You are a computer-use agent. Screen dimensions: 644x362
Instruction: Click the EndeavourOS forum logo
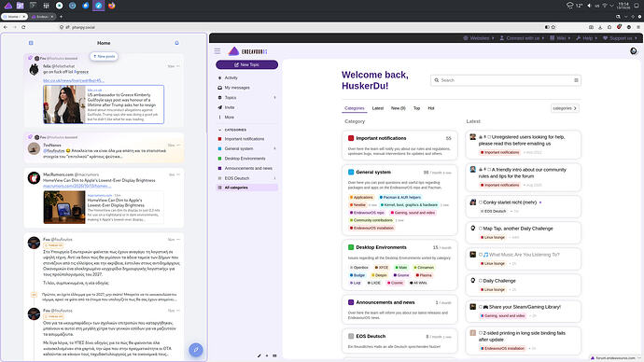point(247,51)
